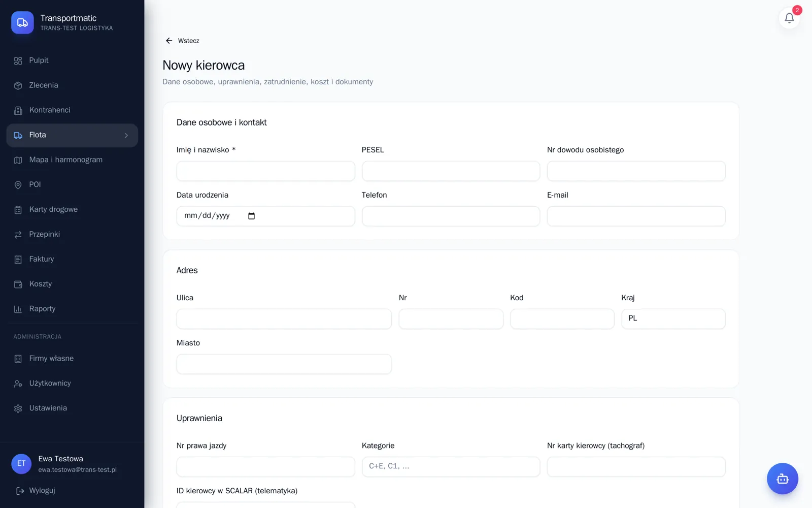Viewport: 812px width, 508px height.
Task: Focus the PESEL input field
Action: coord(451,171)
